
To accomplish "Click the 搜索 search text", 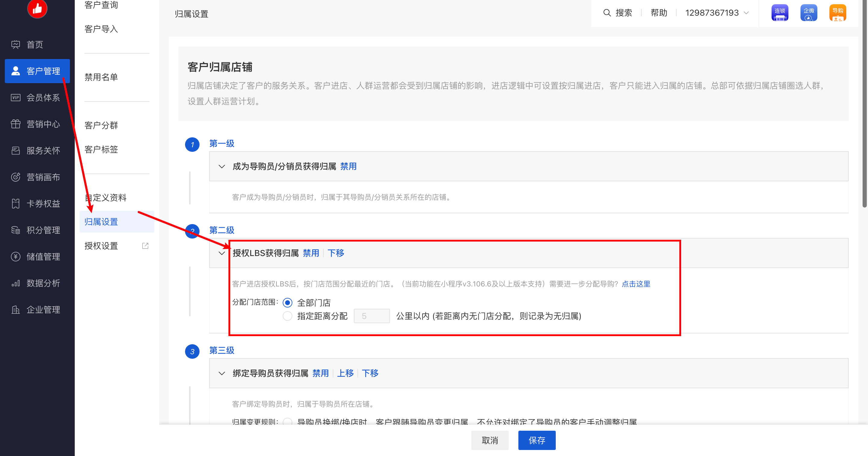I will tap(624, 13).
